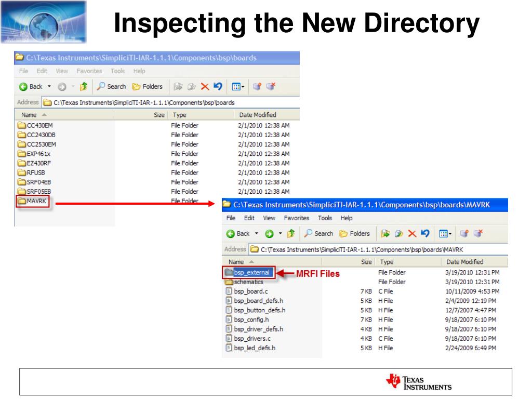This screenshot has width=532, height=399.
Task: Click Back button in the MAVRK window
Action: pos(238,234)
